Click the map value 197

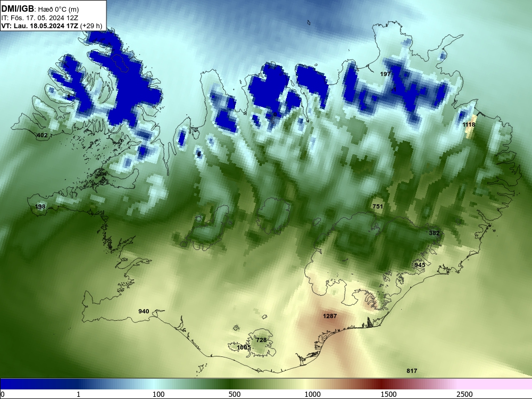(385, 74)
